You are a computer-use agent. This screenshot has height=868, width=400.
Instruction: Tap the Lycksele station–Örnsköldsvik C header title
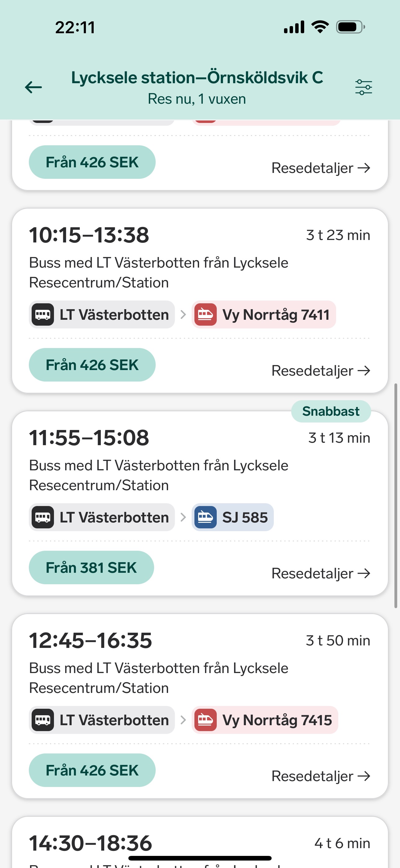click(197, 78)
